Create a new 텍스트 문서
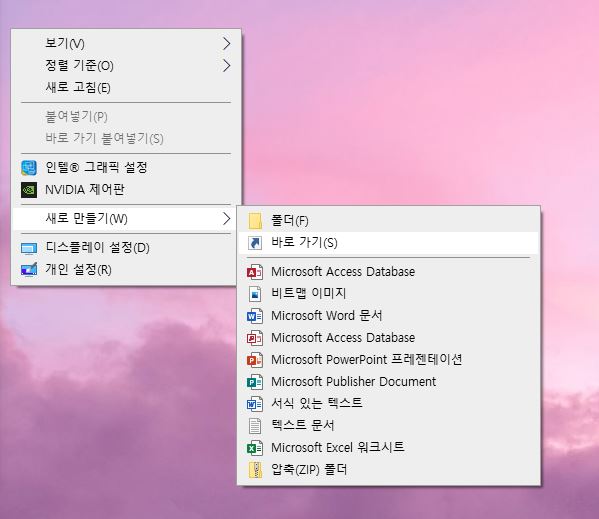The width and height of the screenshot is (599, 519). 388,425
